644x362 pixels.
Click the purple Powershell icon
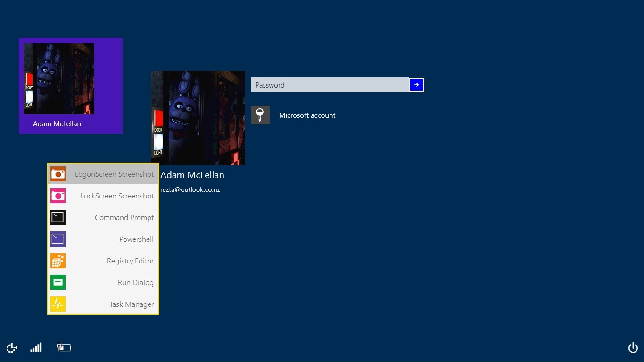58,239
